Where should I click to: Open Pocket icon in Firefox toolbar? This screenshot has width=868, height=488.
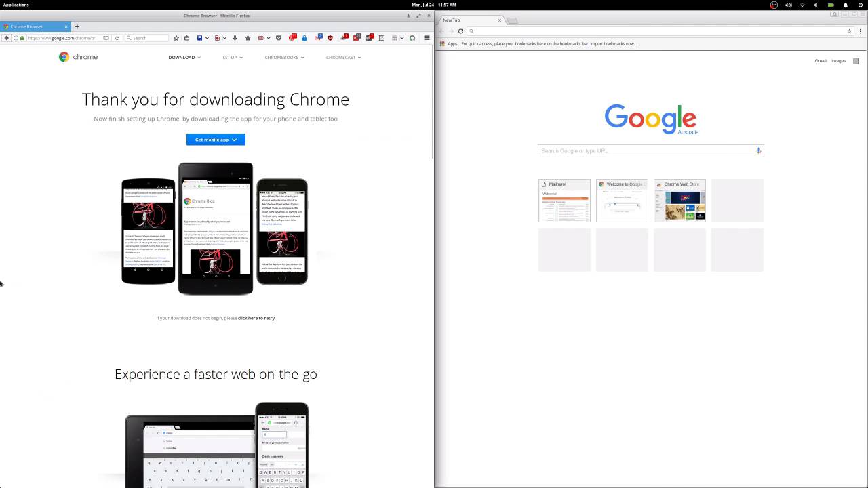279,38
